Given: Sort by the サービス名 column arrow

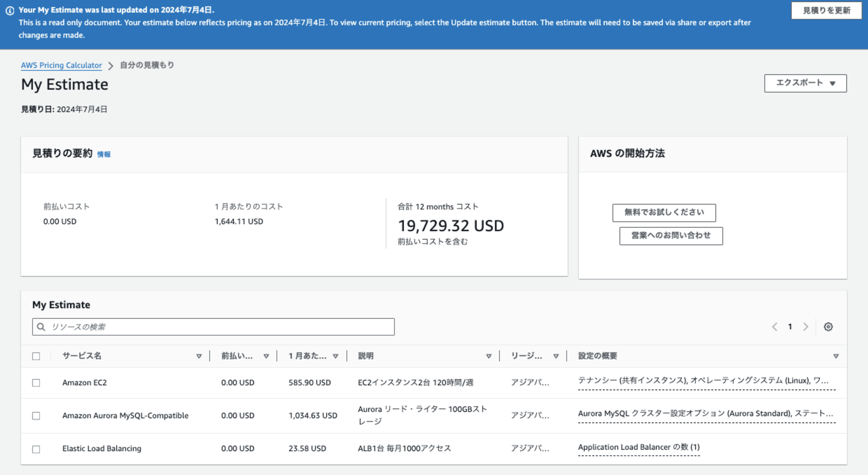Looking at the screenshot, I should (x=199, y=356).
